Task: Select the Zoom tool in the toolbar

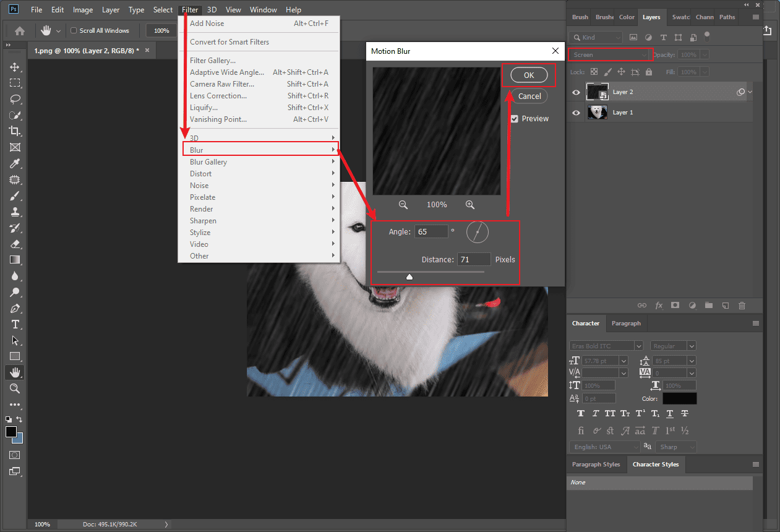Action: point(15,388)
